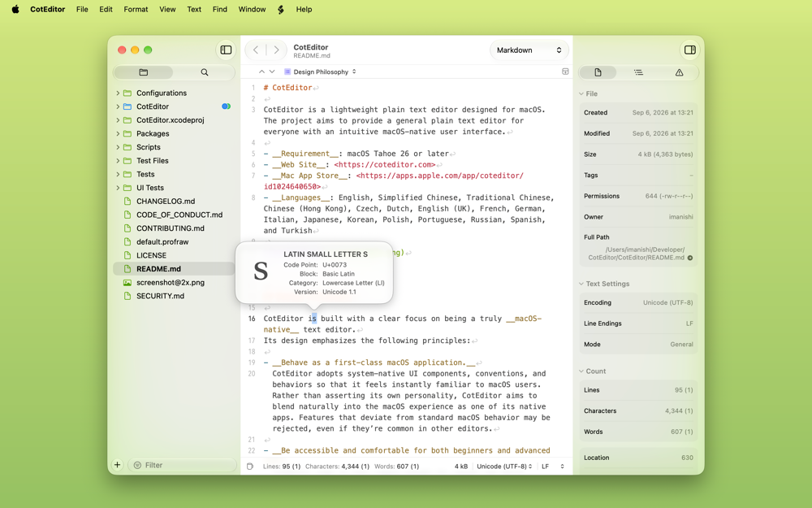812x508 pixels.
Task: Open the Apple menu
Action: click(x=15, y=9)
